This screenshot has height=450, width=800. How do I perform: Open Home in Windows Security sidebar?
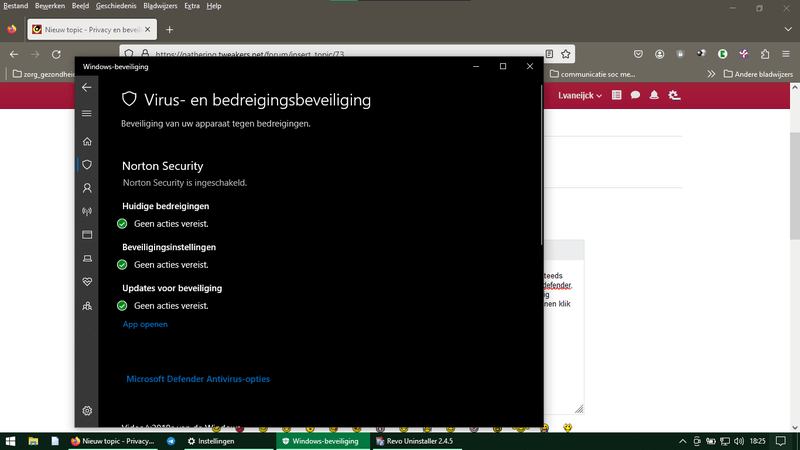pyautogui.click(x=87, y=141)
